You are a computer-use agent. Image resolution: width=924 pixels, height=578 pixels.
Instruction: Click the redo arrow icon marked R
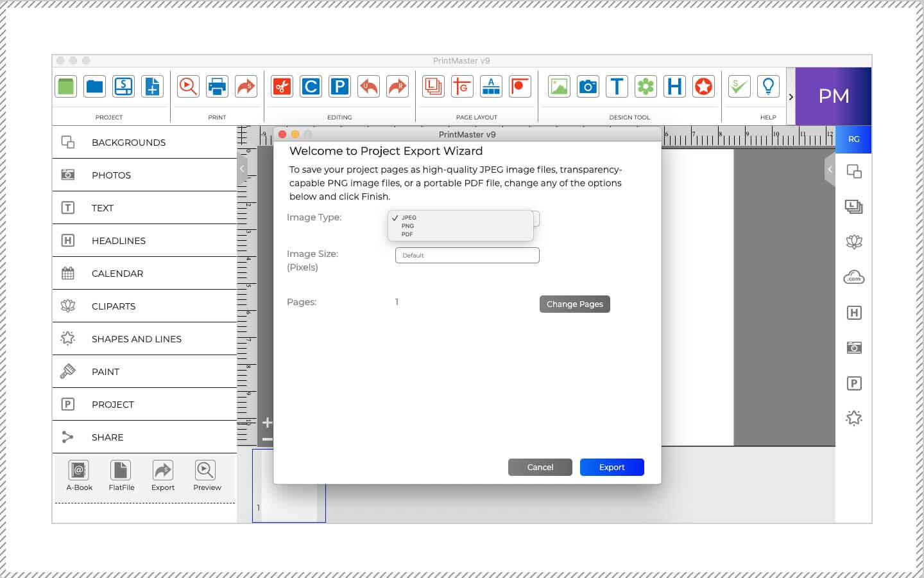397,86
